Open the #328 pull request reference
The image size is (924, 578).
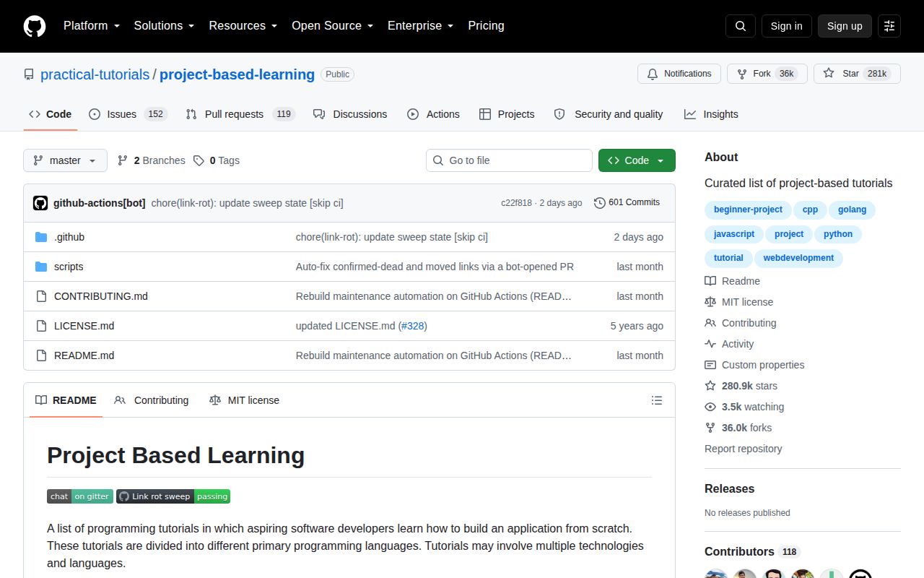[x=413, y=326]
